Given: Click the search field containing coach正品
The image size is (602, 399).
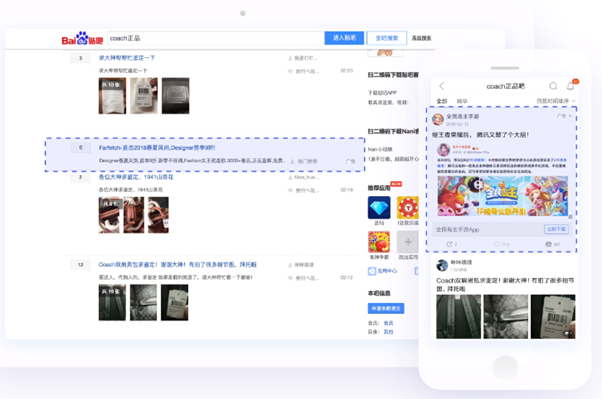Looking at the screenshot, I should pyautogui.click(x=216, y=38).
